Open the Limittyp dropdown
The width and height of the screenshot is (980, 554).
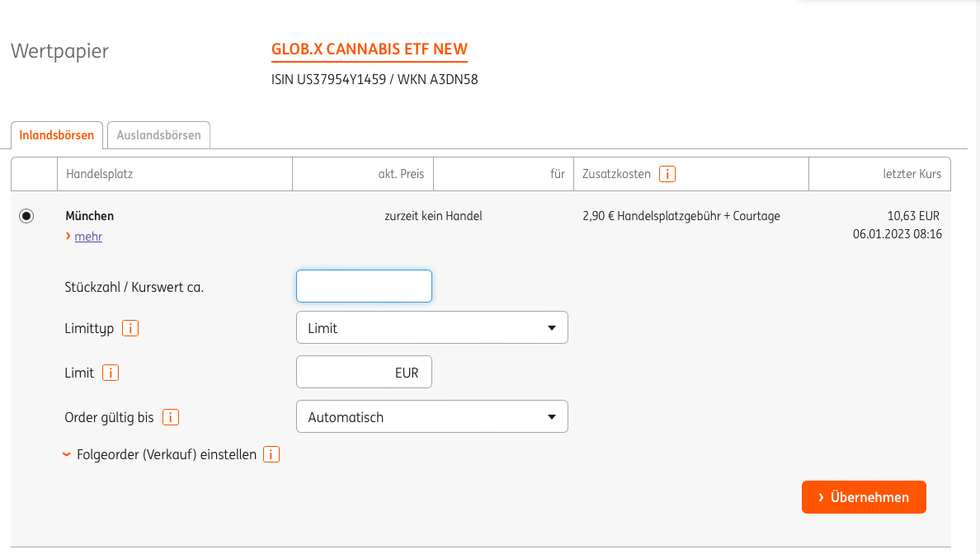(x=431, y=328)
